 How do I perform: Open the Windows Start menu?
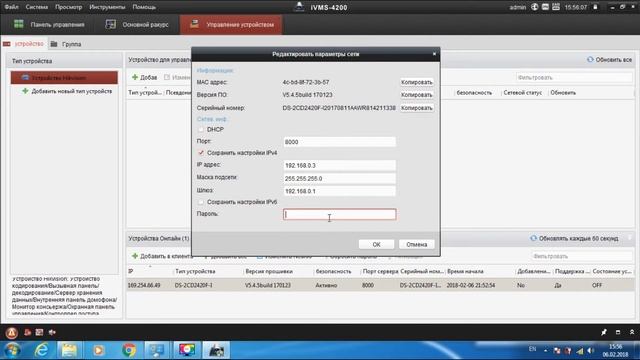pyautogui.click(x=12, y=350)
